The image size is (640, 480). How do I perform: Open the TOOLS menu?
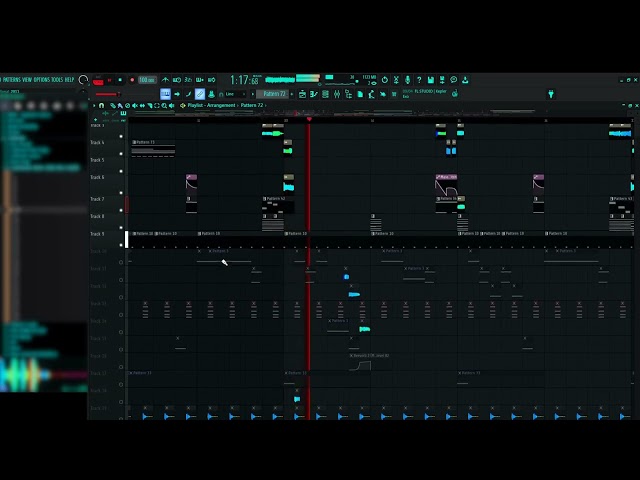click(x=57, y=80)
